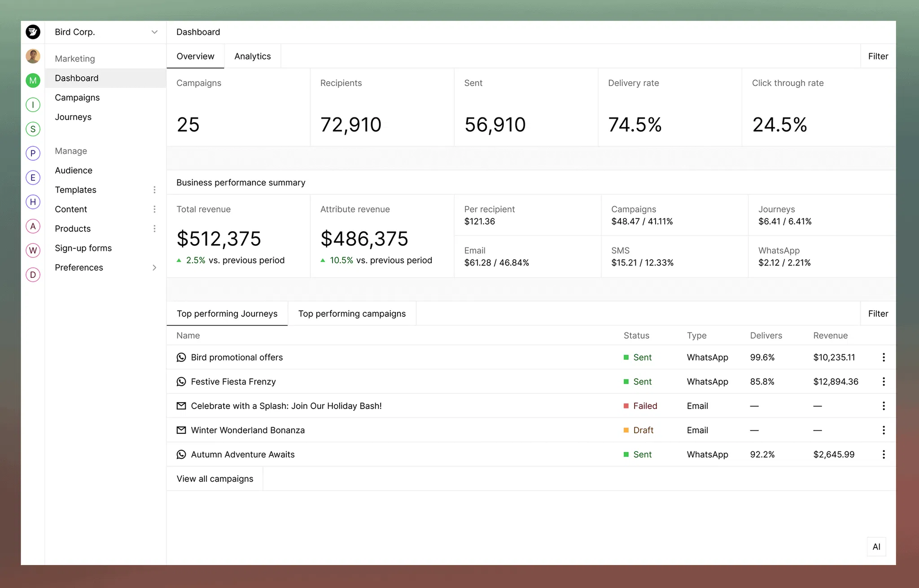The height and width of the screenshot is (588, 919).
Task: Open more options for Autumn Adventure Awaits
Action: (x=883, y=454)
